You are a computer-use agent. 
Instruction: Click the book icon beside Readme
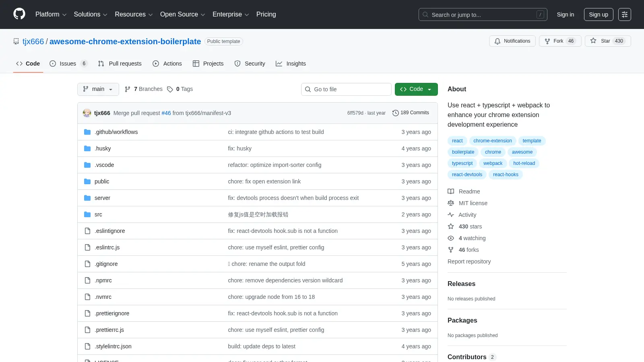point(451,191)
